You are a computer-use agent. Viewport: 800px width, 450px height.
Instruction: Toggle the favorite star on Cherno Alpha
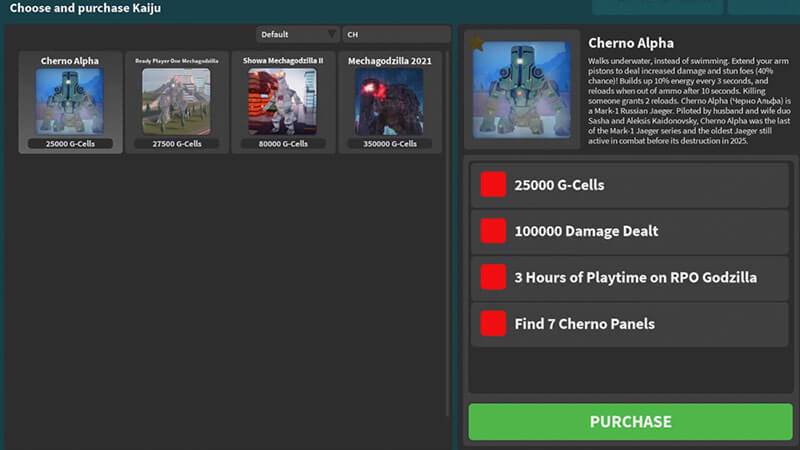coord(477,43)
